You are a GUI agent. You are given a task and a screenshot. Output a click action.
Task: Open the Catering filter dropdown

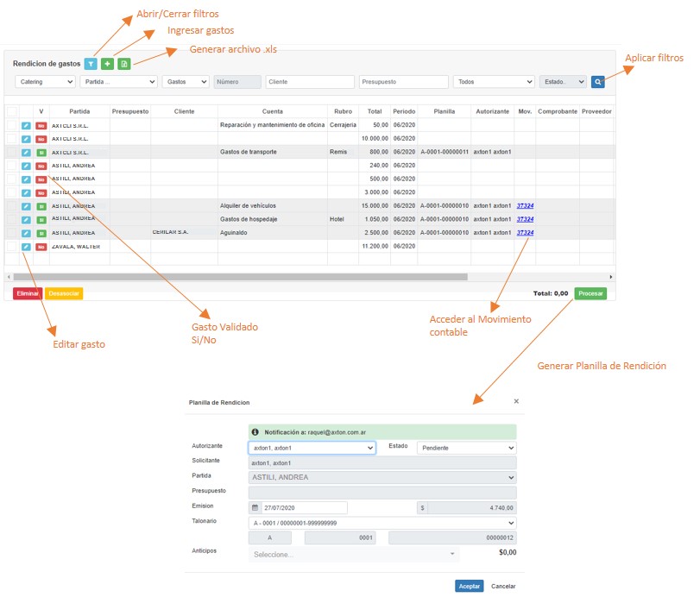click(x=46, y=82)
